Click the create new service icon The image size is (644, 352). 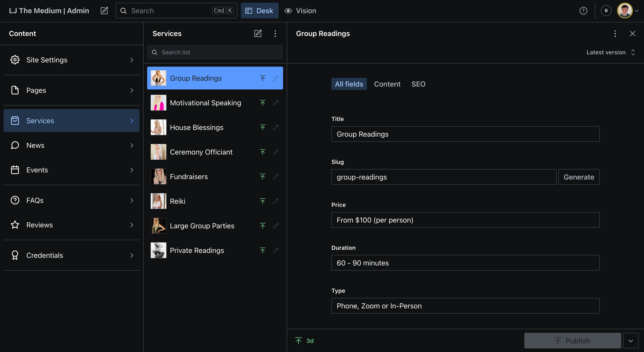coord(258,34)
